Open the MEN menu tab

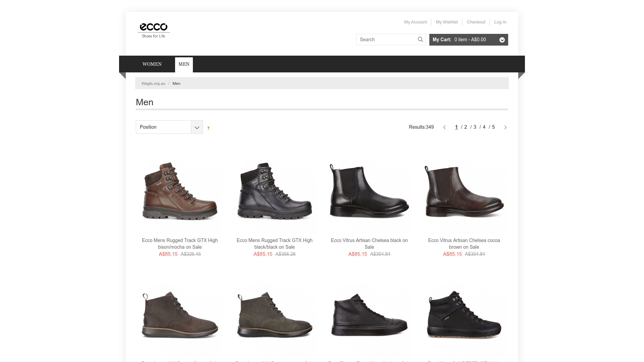184,64
